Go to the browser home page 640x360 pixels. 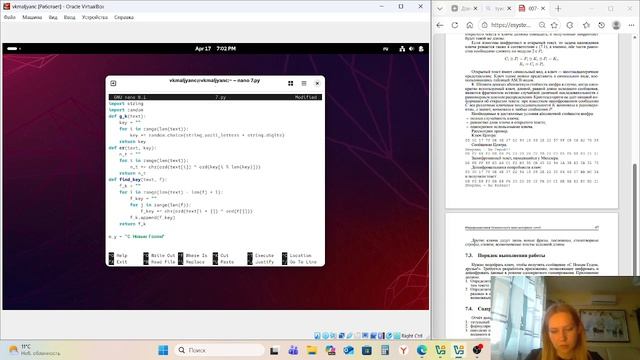(469, 25)
